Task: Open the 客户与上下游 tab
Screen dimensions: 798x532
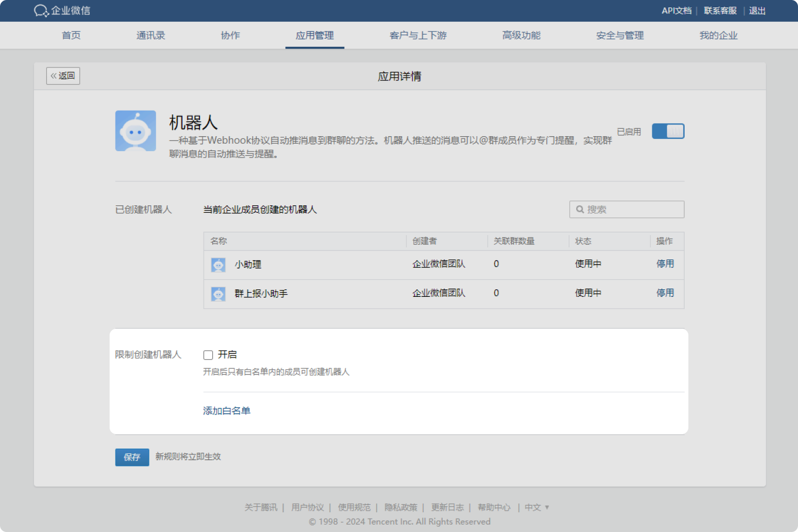Action: 418,35
